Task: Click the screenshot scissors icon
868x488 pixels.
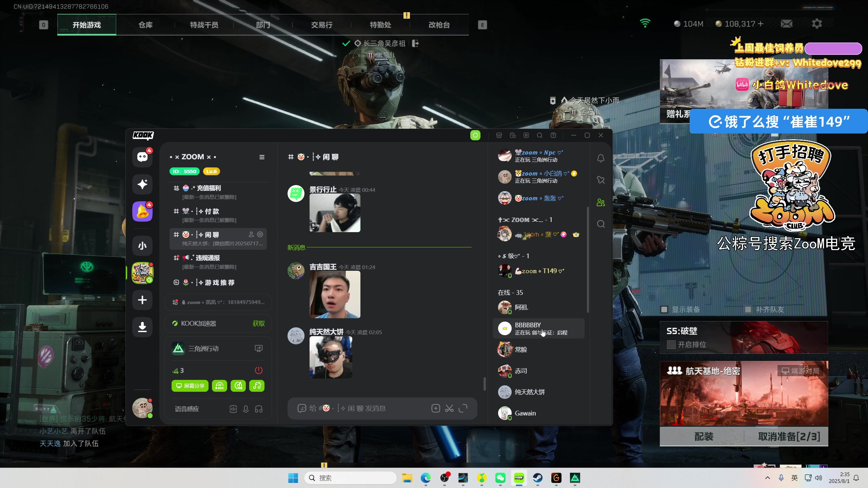Action: tap(449, 408)
